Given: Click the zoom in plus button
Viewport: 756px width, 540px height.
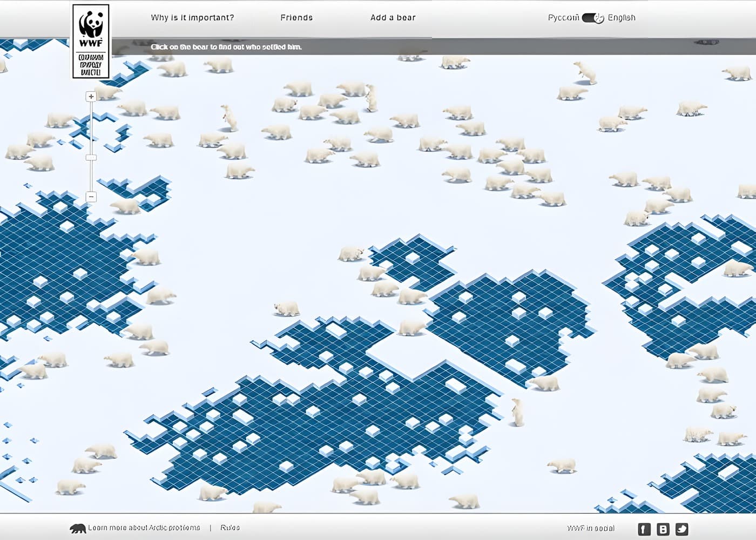Looking at the screenshot, I should [x=91, y=97].
